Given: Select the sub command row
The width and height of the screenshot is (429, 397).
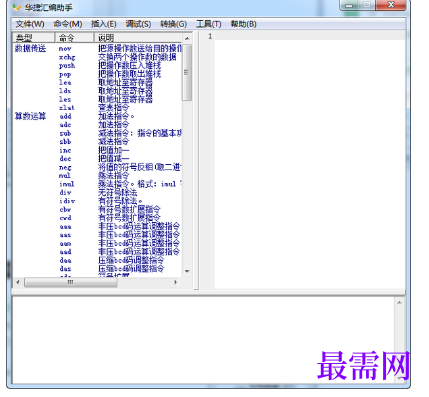Looking at the screenshot, I should (x=97, y=133).
